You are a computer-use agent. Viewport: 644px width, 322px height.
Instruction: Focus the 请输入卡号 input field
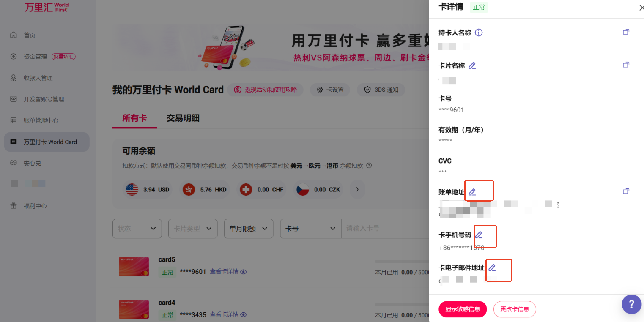[385, 229]
